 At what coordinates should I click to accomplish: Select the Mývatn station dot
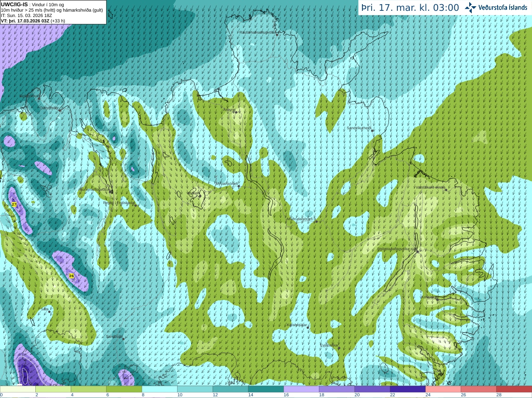200,196
